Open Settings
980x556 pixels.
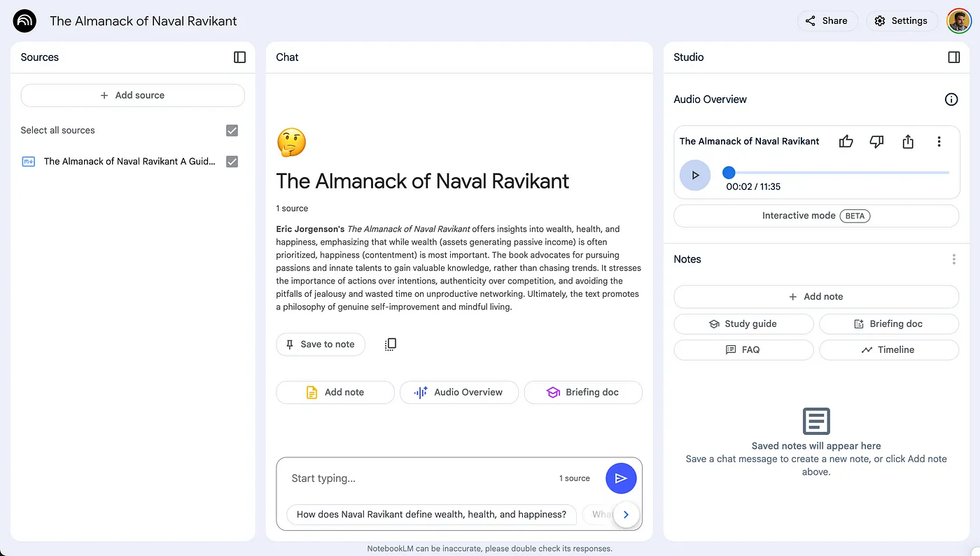point(902,21)
